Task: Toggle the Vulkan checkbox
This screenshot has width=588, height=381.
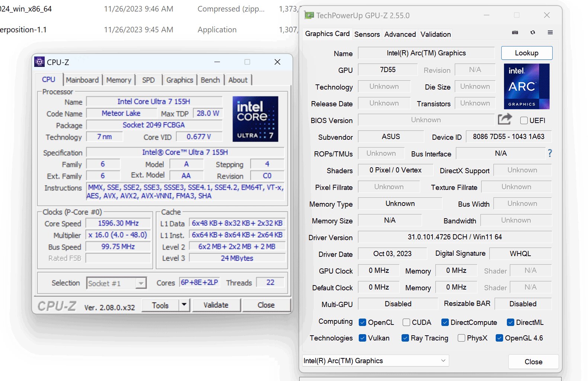Action: coord(362,338)
